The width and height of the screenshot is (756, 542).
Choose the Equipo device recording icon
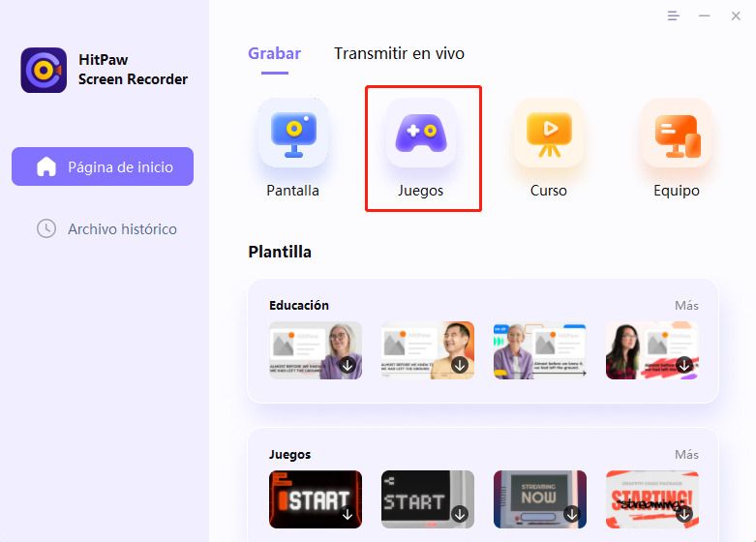[x=677, y=134]
